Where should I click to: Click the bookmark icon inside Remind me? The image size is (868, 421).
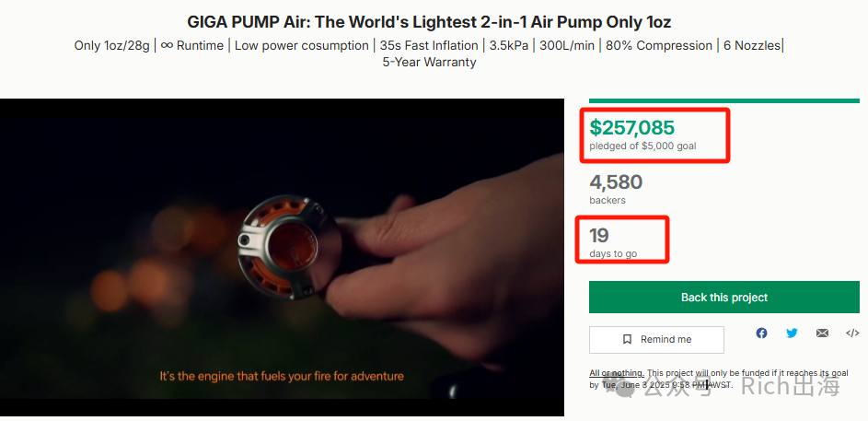[627, 339]
